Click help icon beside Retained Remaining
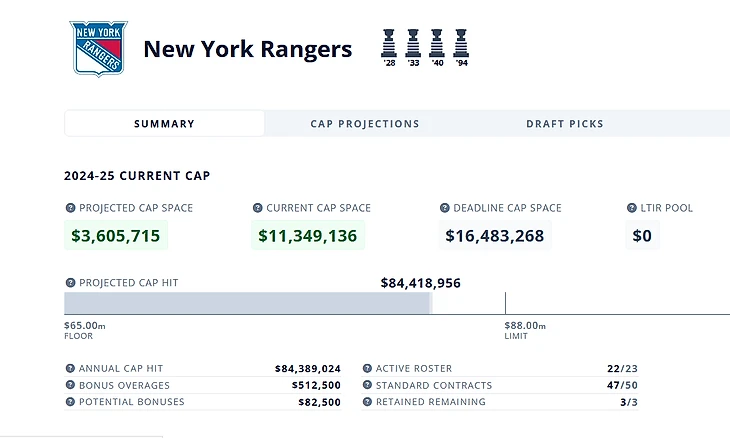This screenshot has height=438, width=730. coord(367,402)
